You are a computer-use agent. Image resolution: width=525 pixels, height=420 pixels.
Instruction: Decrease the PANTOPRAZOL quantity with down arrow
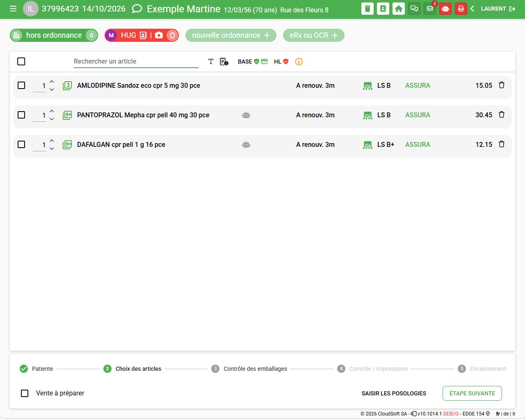coord(52,119)
